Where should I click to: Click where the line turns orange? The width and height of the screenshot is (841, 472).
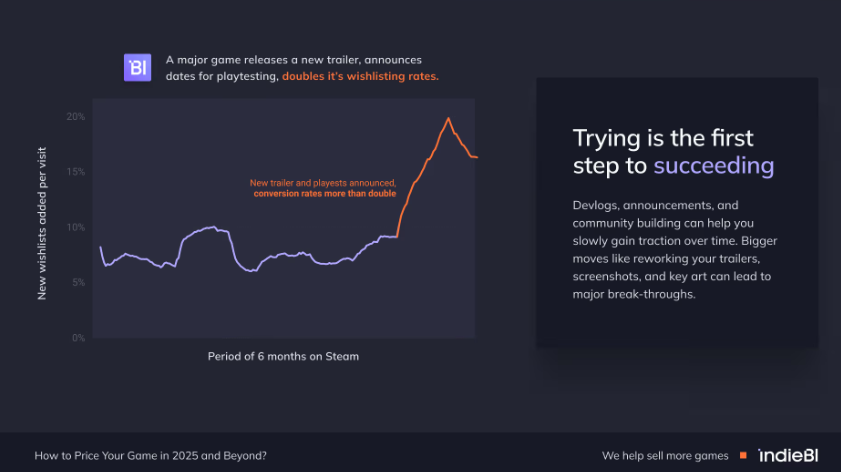(398, 236)
